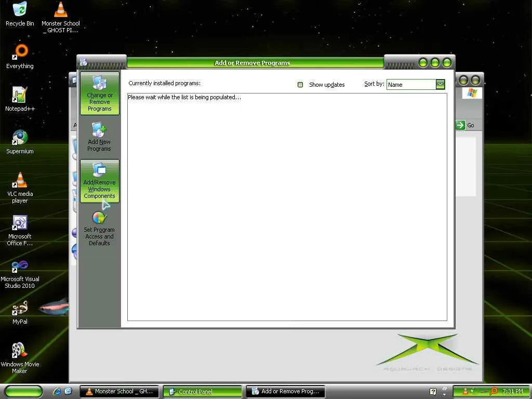Screen dimensions: 532x399
Task: Select Microsoft Visual Studio 2010 shortcut
Action: 20,273
